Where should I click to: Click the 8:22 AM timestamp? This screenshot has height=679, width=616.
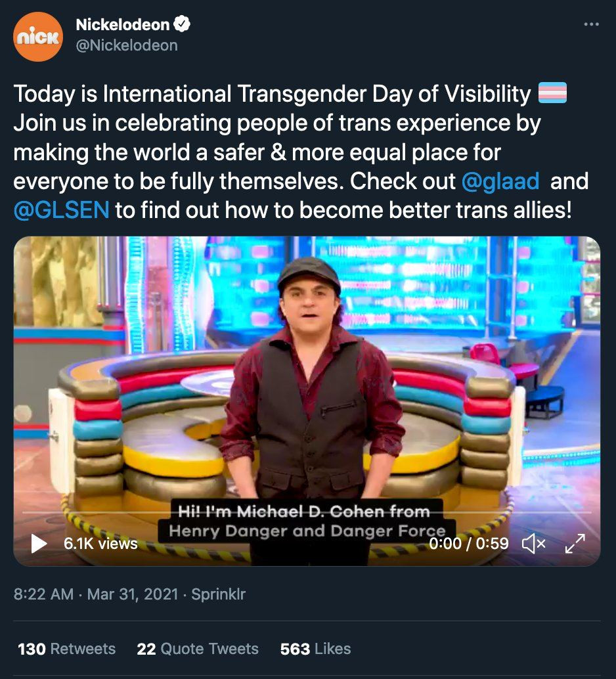coord(43,594)
